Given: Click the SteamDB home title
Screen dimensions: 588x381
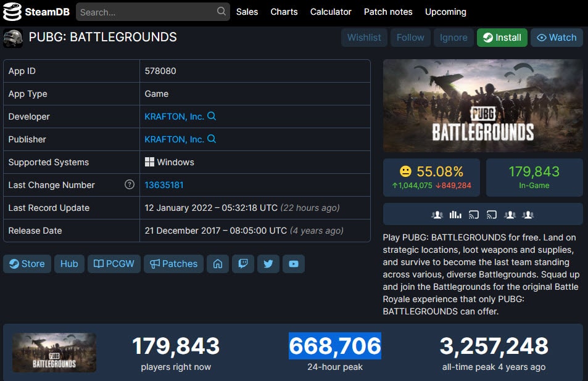Looking at the screenshot, I should pyautogui.click(x=48, y=12).
